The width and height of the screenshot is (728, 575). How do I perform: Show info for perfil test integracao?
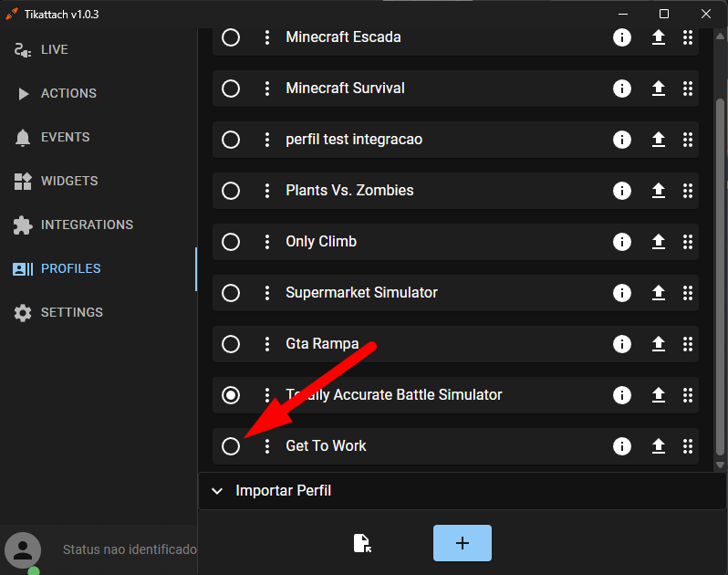click(x=621, y=140)
